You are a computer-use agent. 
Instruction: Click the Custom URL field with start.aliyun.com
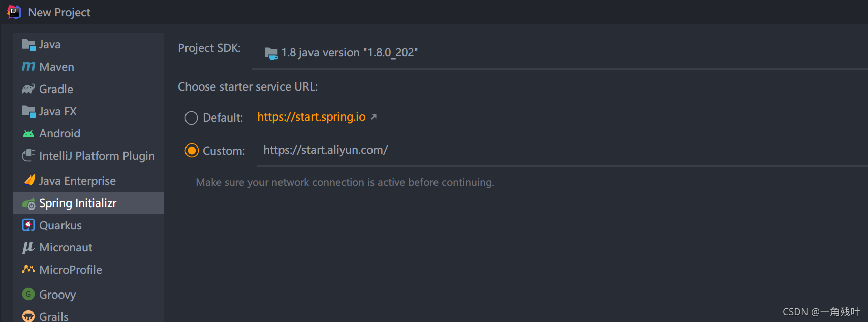pos(563,151)
